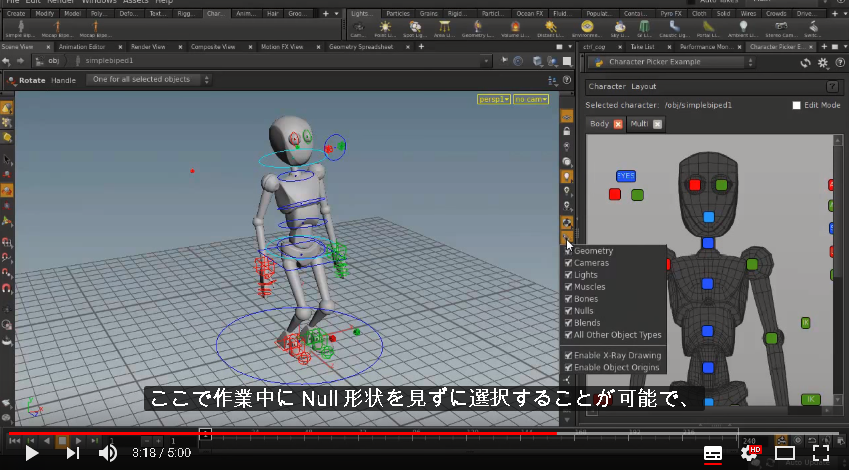Viewport: 849px width, 470px height.
Task: Open the Multi tab in Character Picker
Action: click(639, 124)
